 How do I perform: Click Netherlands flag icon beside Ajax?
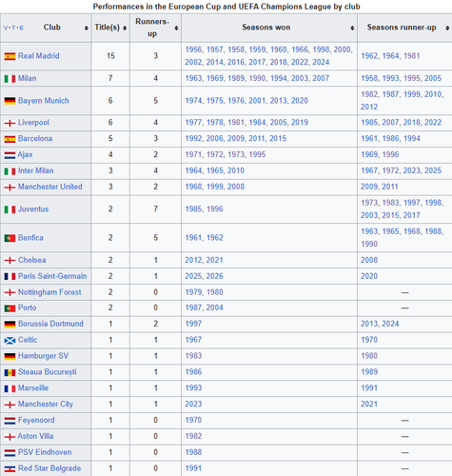click(10, 155)
